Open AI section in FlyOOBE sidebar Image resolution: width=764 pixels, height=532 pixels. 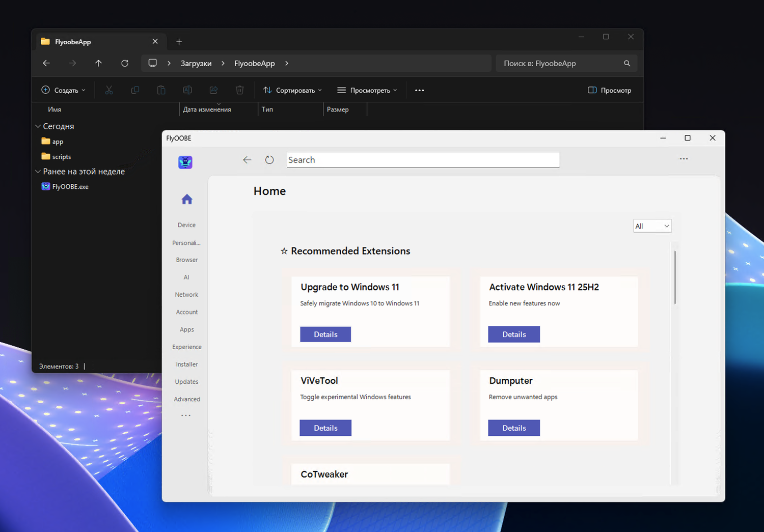click(186, 277)
